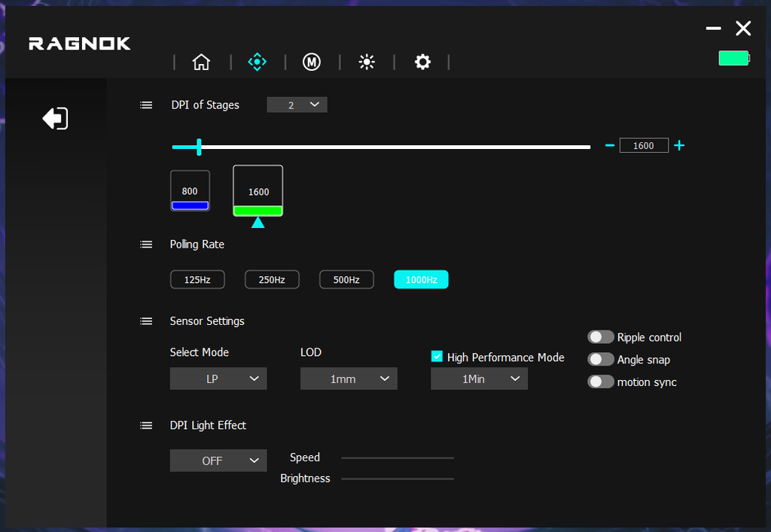Viewport: 771px width, 532px height.
Task: Close the RAGNOK window
Action: [x=743, y=29]
